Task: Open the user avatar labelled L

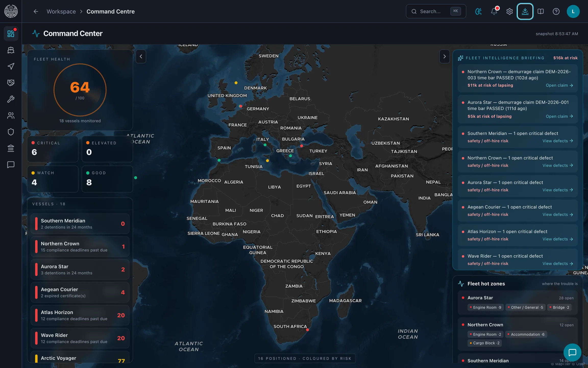Action: coord(573,11)
